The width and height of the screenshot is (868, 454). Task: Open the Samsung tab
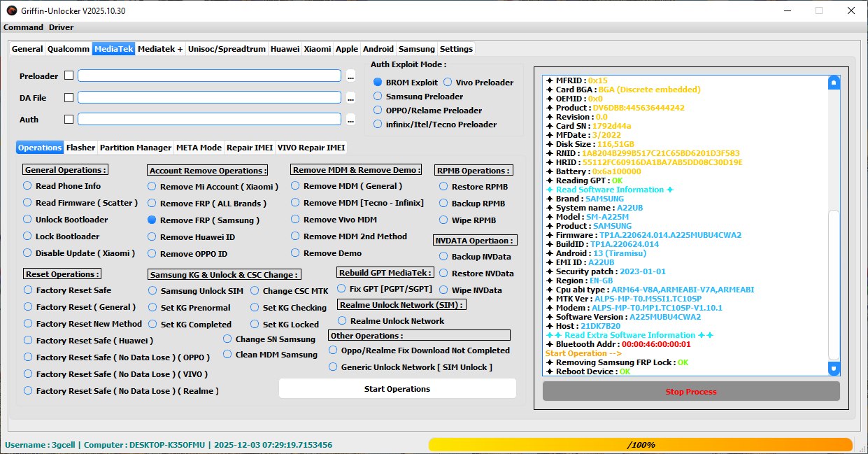pyautogui.click(x=417, y=49)
